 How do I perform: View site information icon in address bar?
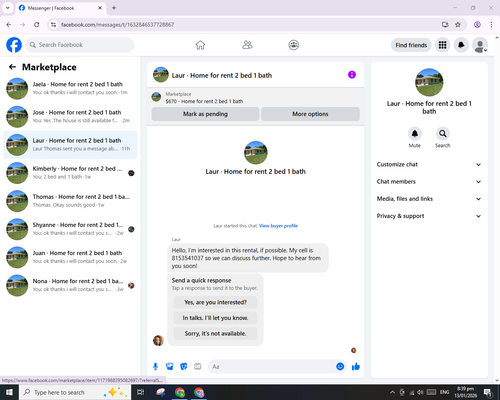(53, 25)
